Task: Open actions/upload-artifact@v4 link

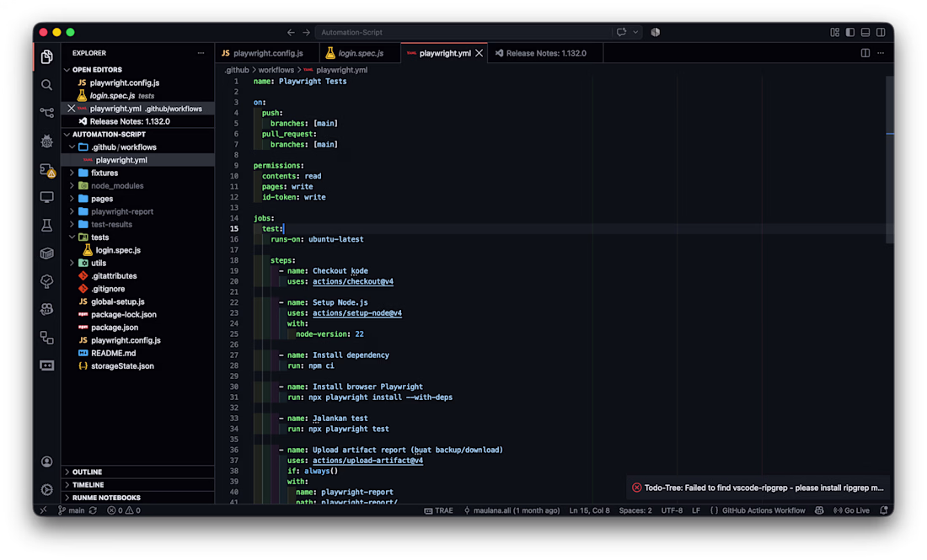Action: [367, 461]
